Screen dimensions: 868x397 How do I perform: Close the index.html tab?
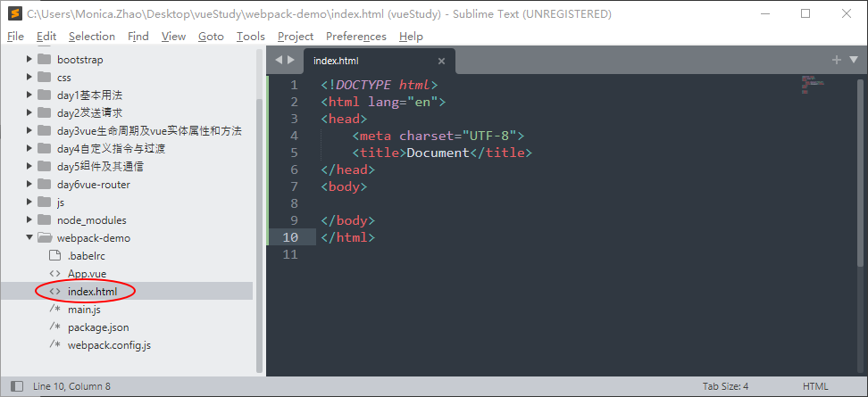441,62
